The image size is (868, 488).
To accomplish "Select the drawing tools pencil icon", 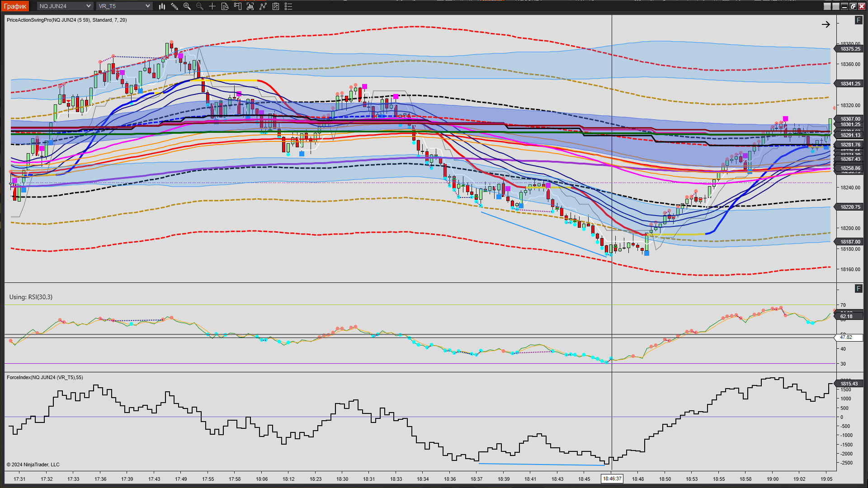I will pyautogui.click(x=175, y=6).
